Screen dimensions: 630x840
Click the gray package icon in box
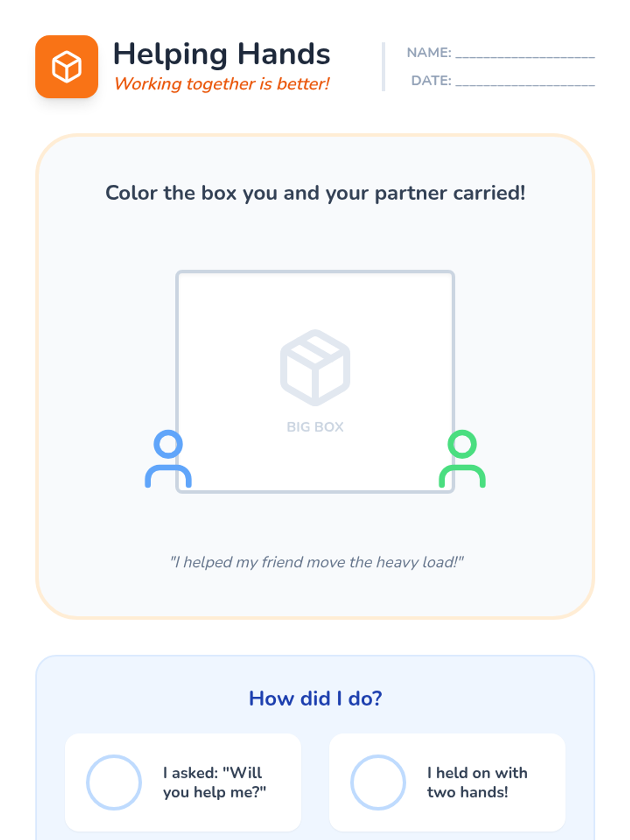[315, 367]
